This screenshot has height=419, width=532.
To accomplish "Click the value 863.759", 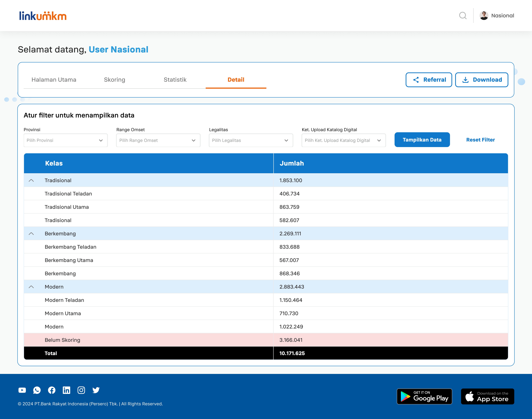I will [x=289, y=207].
